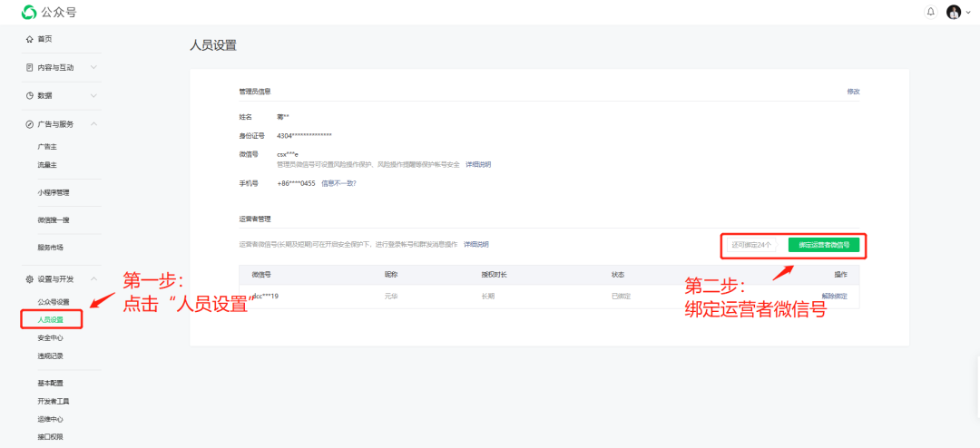The height and width of the screenshot is (448, 980).
Task: Select 人员设置 in the sidebar
Action: pyautogui.click(x=51, y=319)
